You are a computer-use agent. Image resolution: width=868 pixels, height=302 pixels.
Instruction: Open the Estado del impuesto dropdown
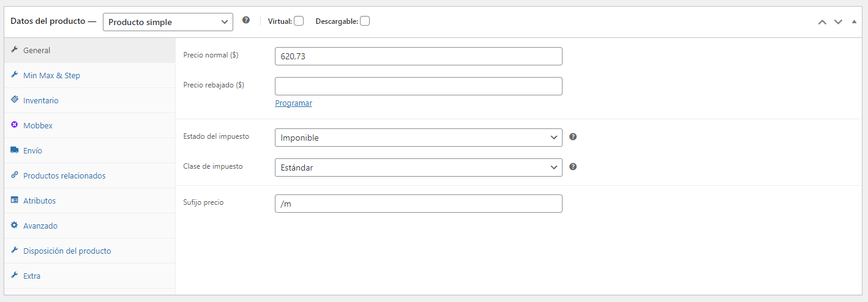(419, 138)
